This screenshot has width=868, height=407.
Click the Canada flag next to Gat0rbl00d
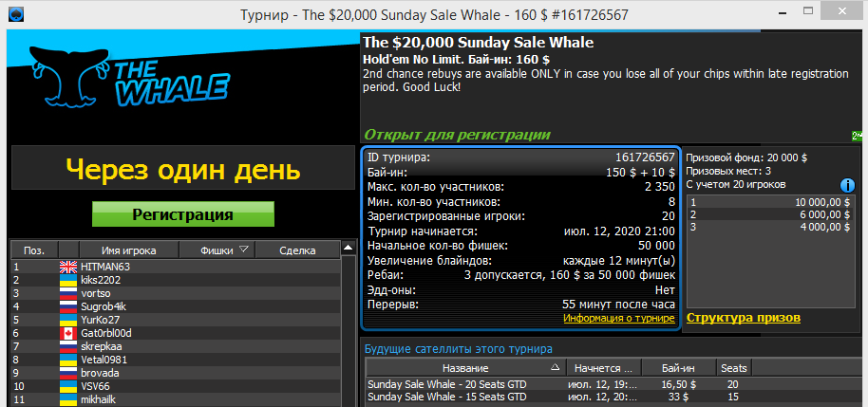68,334
